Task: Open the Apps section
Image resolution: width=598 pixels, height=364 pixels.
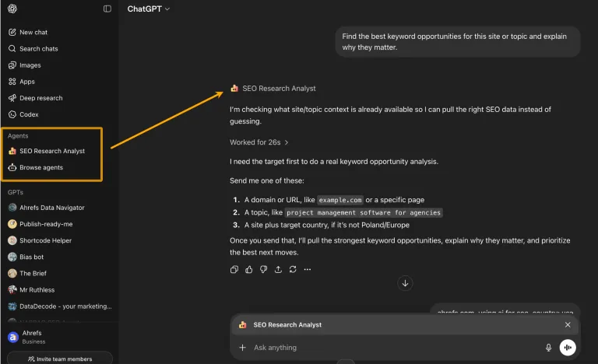Action: pyautogui.click(x=22, y=82)
